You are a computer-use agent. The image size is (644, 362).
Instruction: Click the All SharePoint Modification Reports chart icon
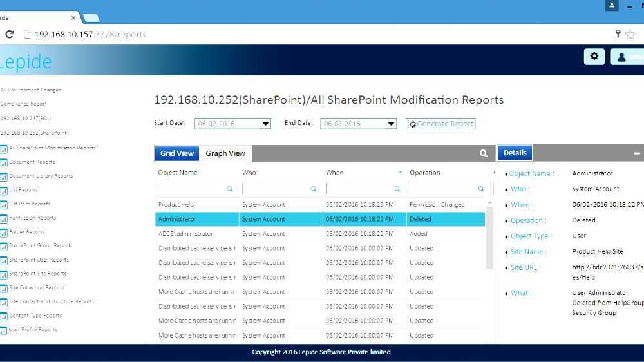pyautogui.click(x=4, y=149)
